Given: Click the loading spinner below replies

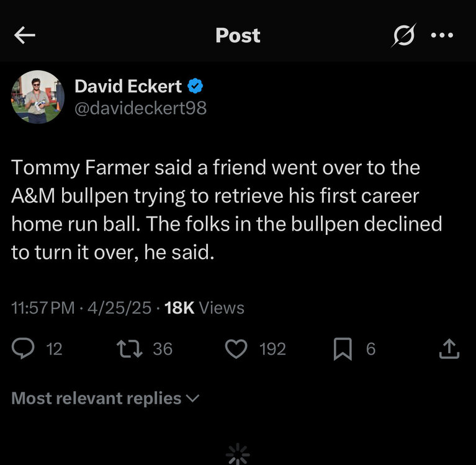Looking at the screenshot, I should [x=238, y=455].
